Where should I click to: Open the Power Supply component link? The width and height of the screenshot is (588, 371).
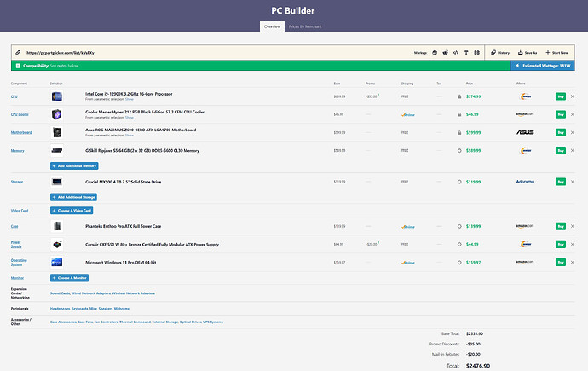[x=16, y=244]
